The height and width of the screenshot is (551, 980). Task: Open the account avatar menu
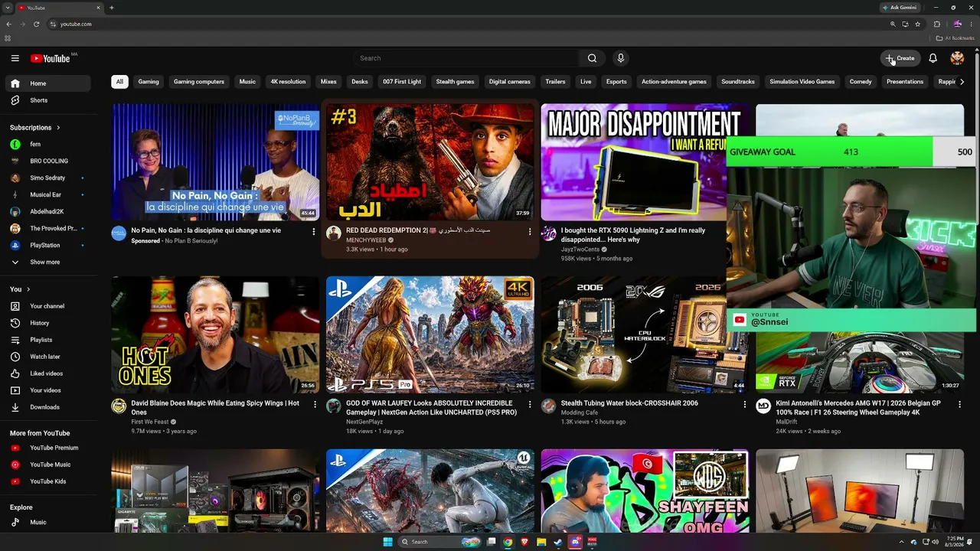957,58
